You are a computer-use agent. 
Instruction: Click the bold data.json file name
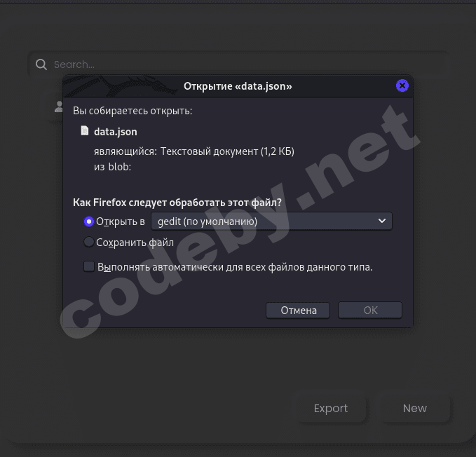[x=116, y=132]
